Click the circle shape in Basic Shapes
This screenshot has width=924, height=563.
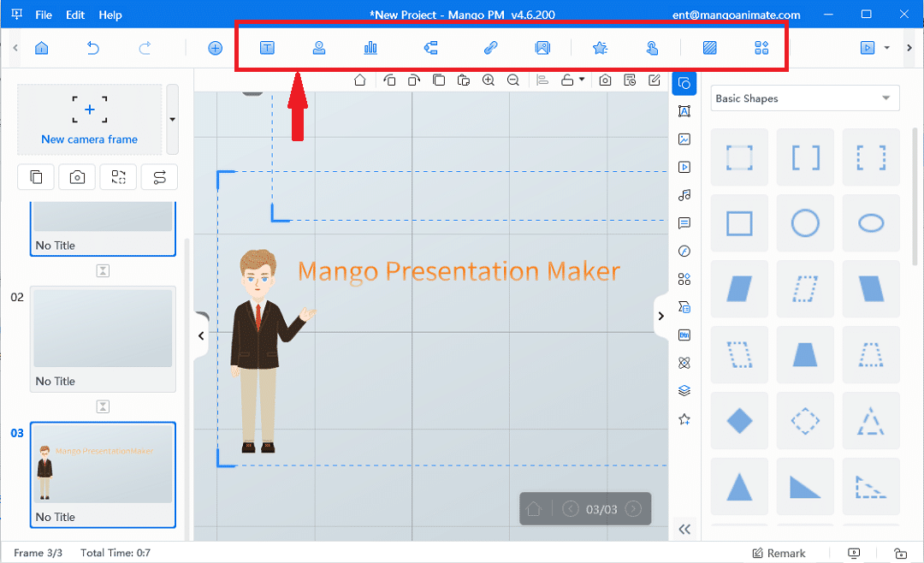tap(805, 224)
